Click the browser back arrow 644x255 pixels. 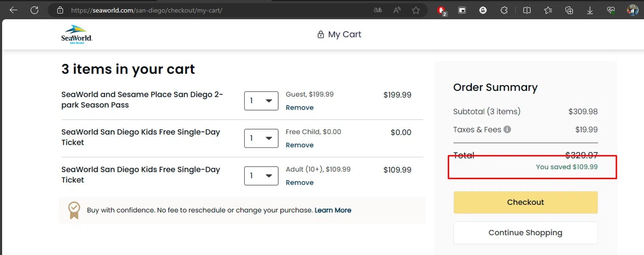point(14,10)
